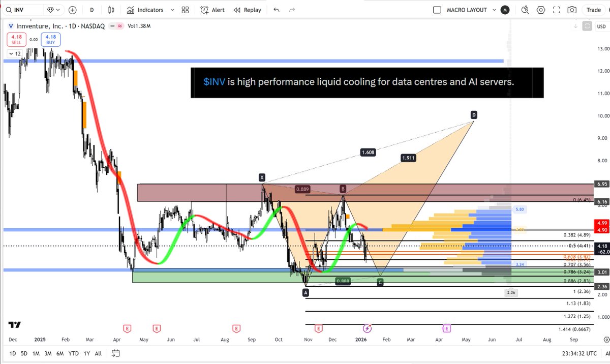Click the add symbol compare plus icon
The image size is (610, 364).
[x=73, y=10]
